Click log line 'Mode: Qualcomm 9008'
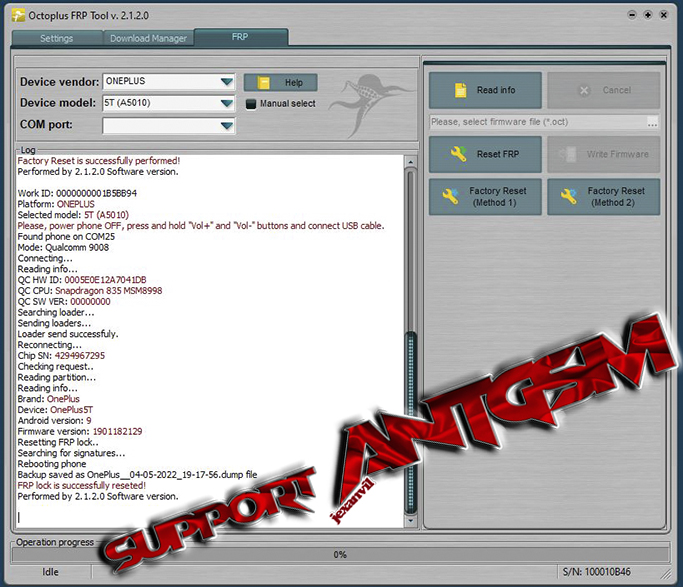 coord(63,247)
